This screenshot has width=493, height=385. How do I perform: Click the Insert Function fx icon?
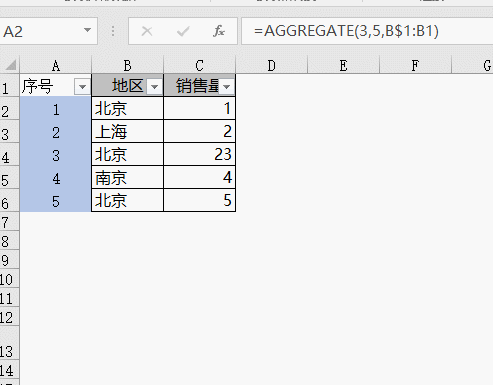click(219, 31)
